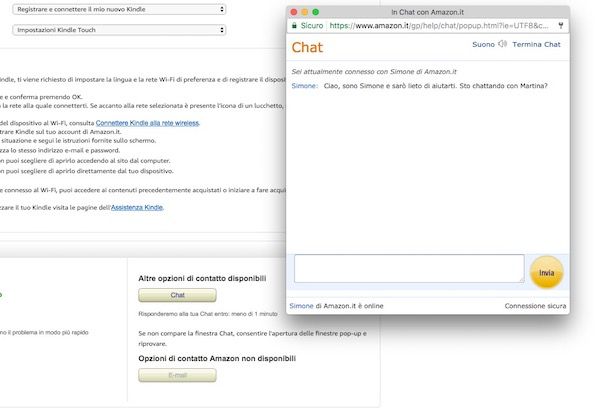Click the Chat button under contact options
The image size is (610, 414).
tap(177, 295)
